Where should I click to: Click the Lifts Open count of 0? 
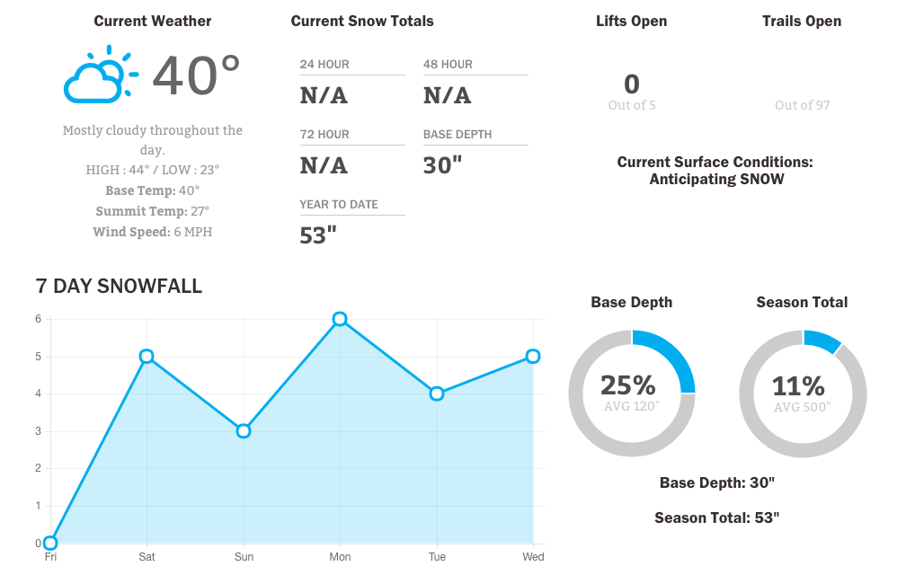click(632, 84)
